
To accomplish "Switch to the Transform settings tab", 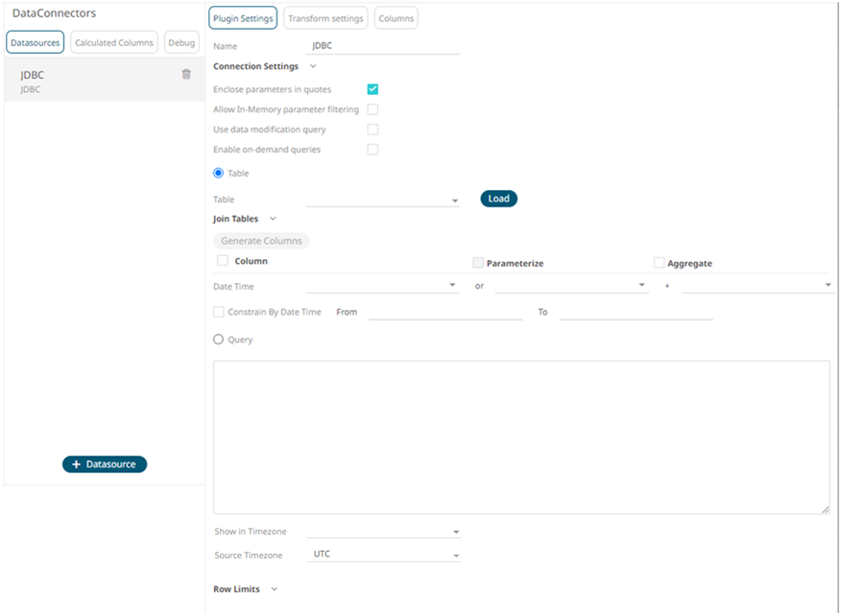I will click(325, 18).
